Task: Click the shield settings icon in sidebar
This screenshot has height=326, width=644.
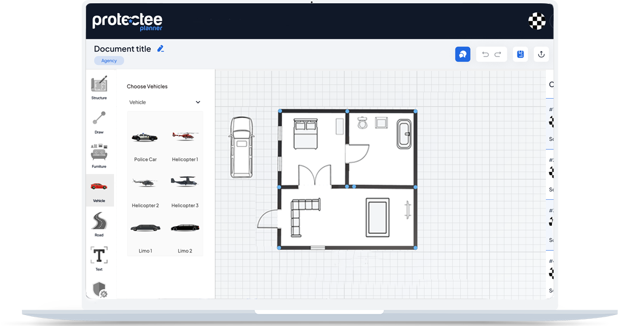Action: coord(99,289)
